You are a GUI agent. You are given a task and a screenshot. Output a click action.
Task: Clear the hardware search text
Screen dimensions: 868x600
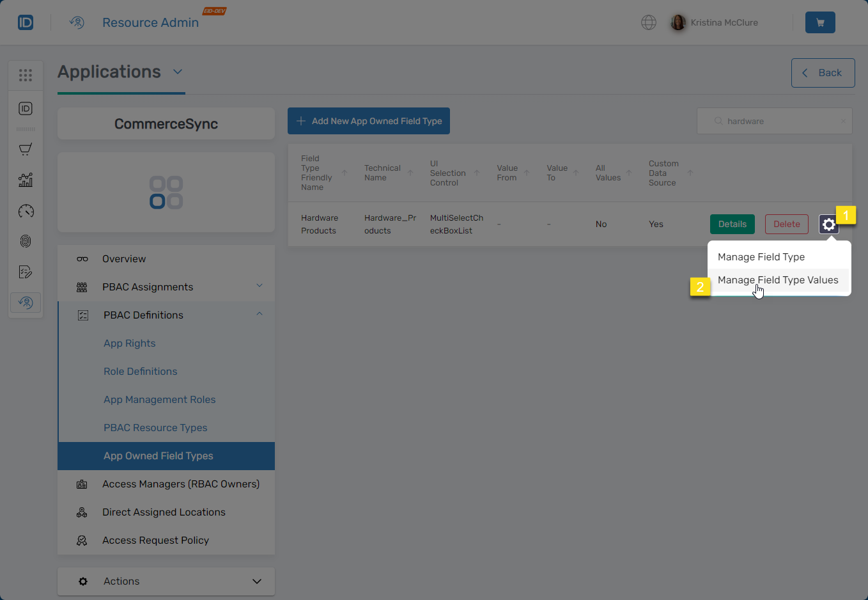click(842, 121)
